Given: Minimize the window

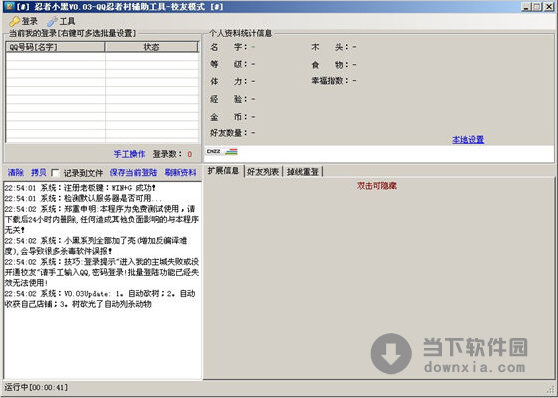Looking at the screenshot, I should (x=526, y=6).
